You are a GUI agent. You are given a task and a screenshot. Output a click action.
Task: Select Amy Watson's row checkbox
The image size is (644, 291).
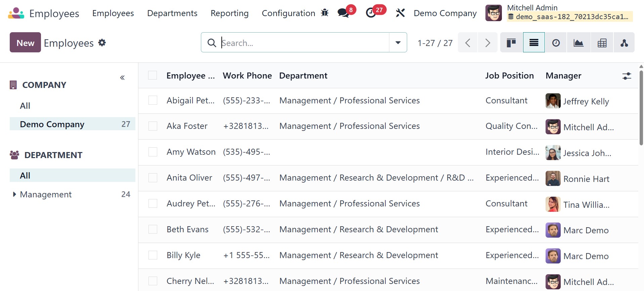[153, 152]
